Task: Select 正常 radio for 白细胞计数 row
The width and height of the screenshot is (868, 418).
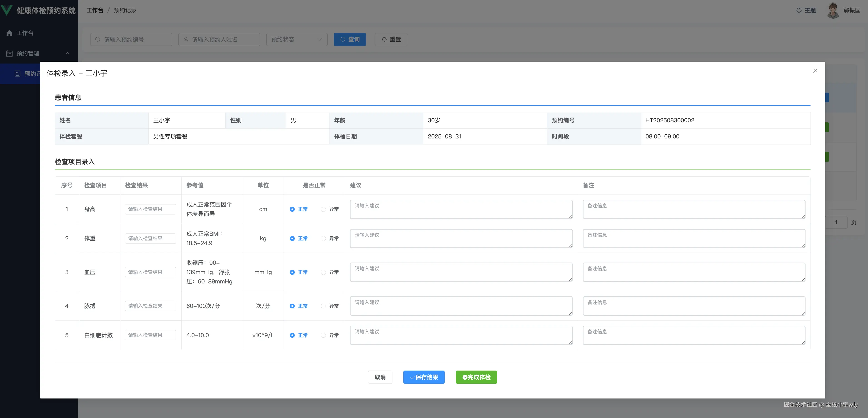Action: click(x=292, y=335)
